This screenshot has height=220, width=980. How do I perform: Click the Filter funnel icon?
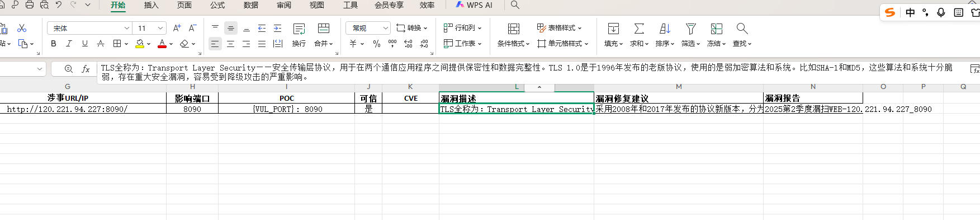pyautogui.click(x=691, y=29)
